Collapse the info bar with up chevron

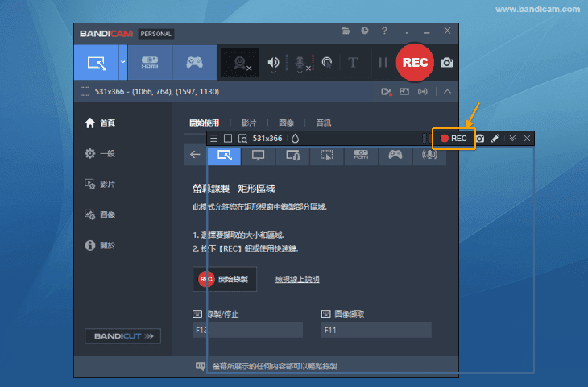tap(447, 92)
